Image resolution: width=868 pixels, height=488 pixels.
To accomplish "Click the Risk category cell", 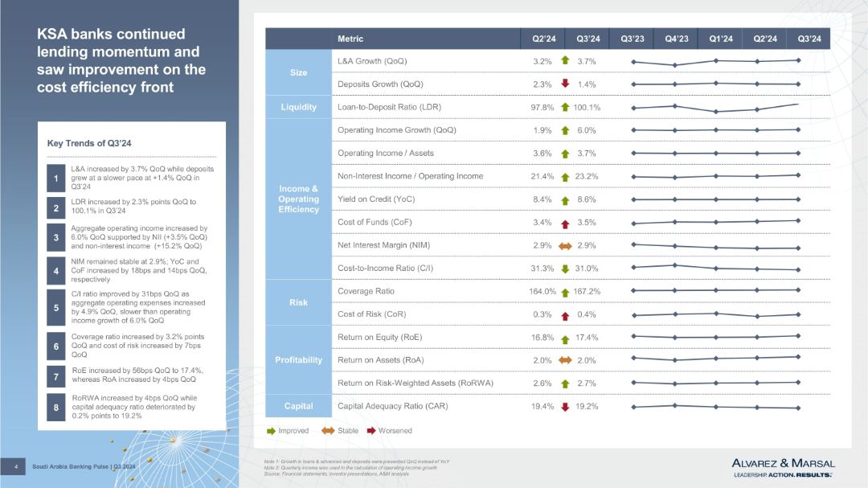I will (298, 302).
